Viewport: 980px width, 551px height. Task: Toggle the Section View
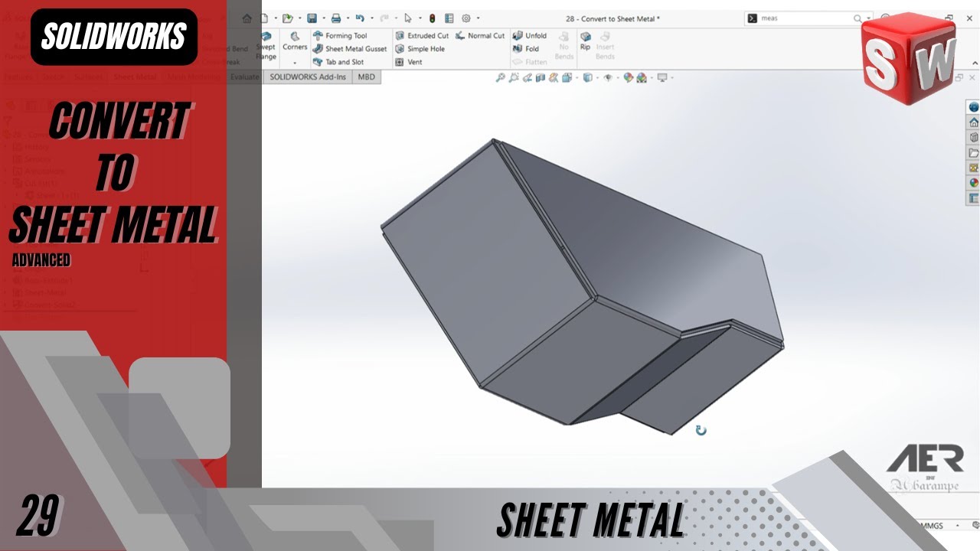[541, 77]
